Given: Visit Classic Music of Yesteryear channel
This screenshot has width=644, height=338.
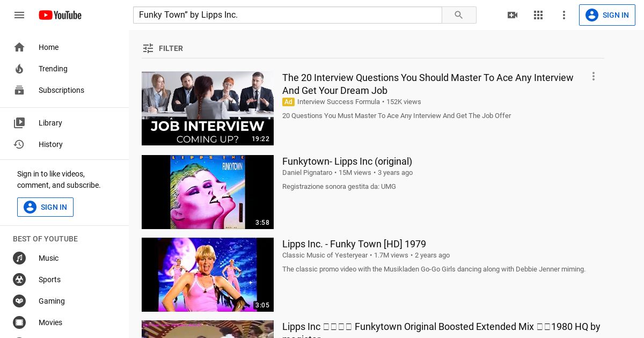Looking at the screenshot, I should [325, 255].
